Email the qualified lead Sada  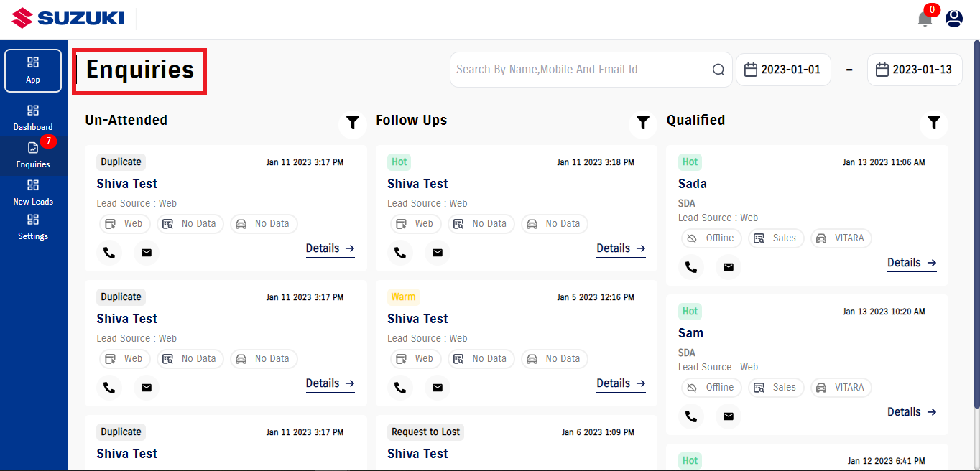click(729, 267)
